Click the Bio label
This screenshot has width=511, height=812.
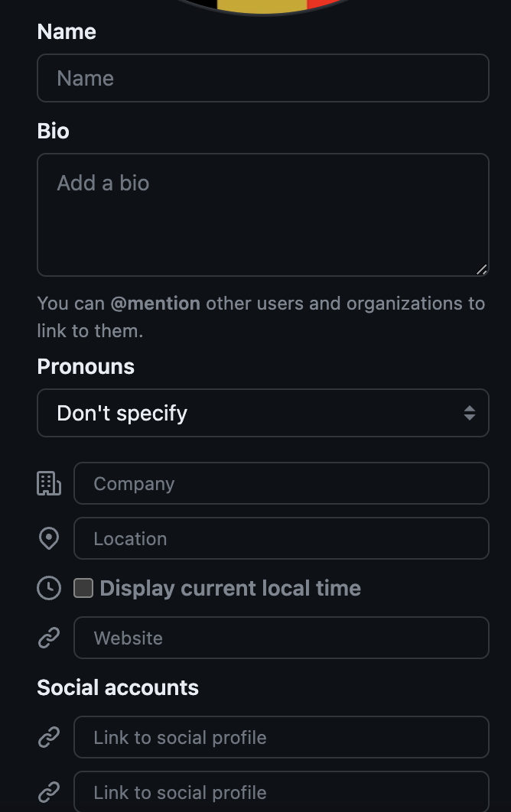click(x=53, y=131)
